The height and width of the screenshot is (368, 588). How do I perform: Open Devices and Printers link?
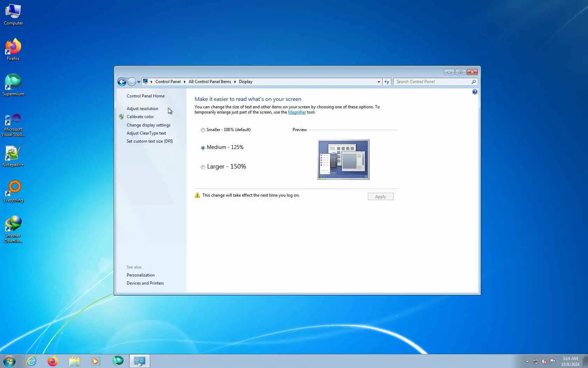click(x=145, y=283)
